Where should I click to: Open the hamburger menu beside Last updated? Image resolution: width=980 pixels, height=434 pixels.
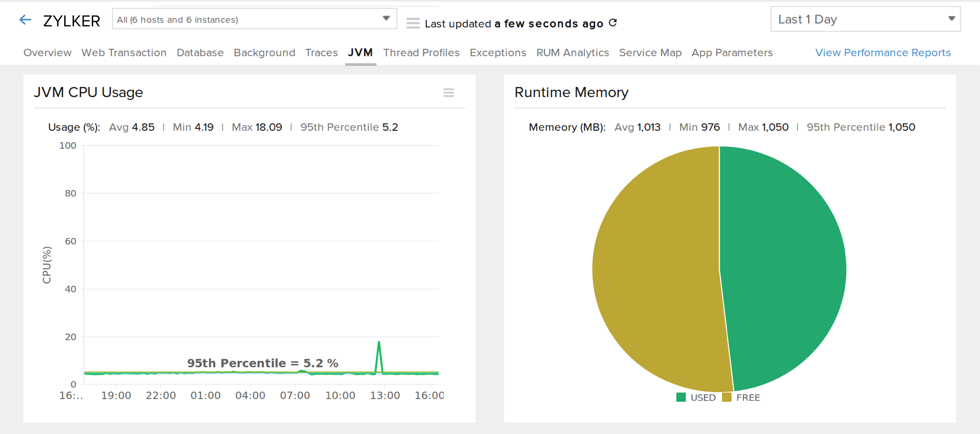click(413, 23)
